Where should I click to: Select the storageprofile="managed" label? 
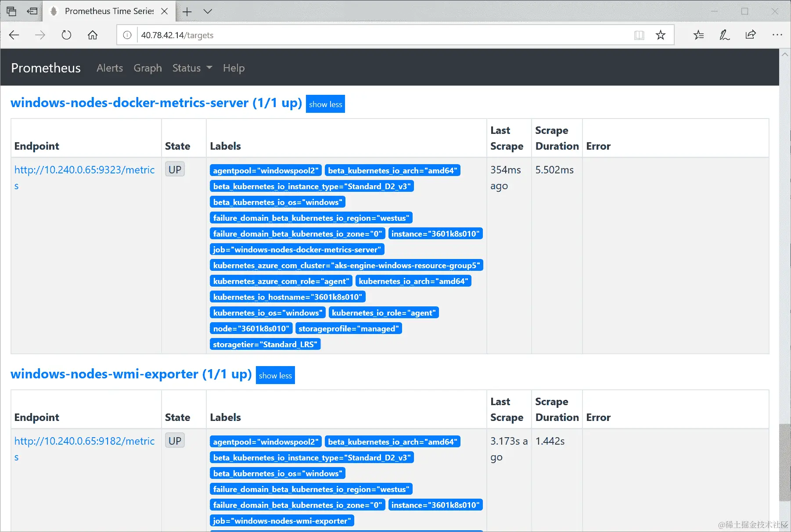pos(349,328)
